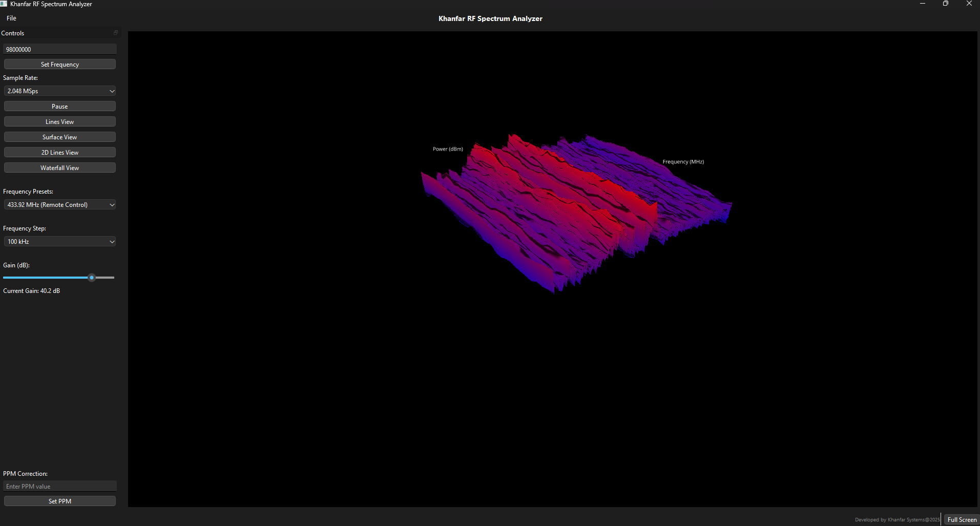Expand the Frequency Presets dropdown

(x=60, y=205)
